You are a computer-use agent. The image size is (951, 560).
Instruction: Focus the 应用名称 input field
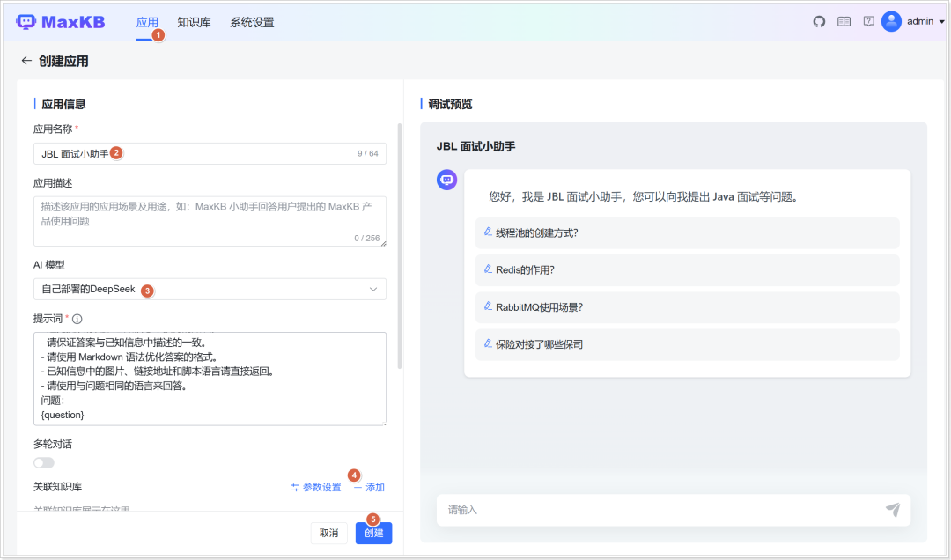point(210,154)
